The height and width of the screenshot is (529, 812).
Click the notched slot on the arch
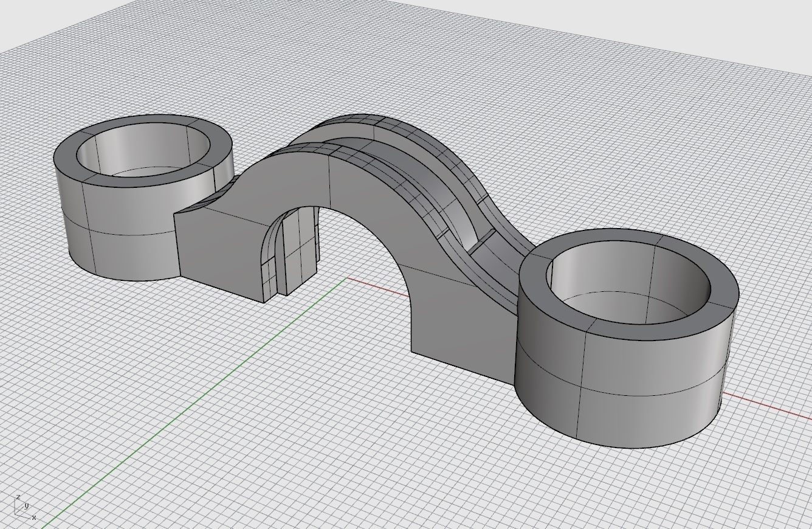click(x=280, y=255)
